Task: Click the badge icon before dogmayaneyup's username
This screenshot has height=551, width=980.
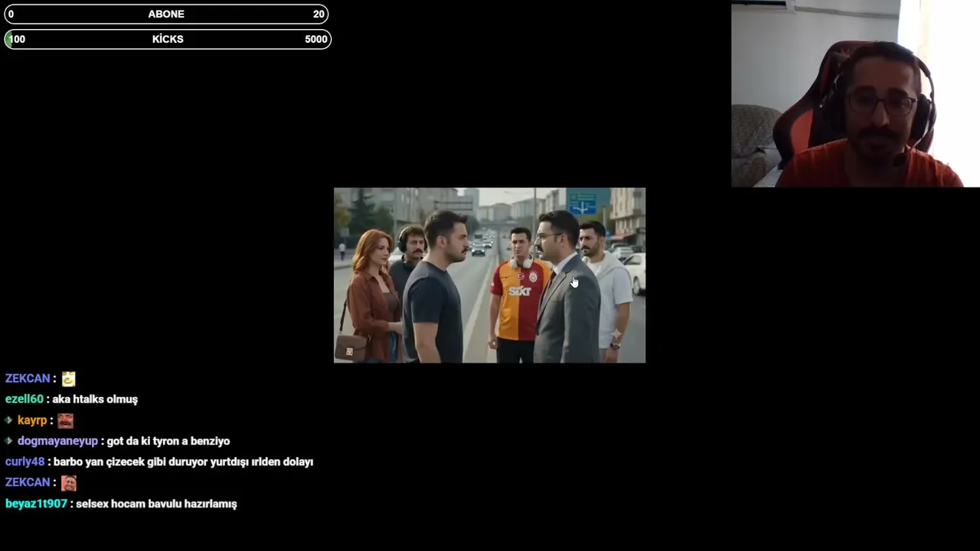Action: point(9,441)
